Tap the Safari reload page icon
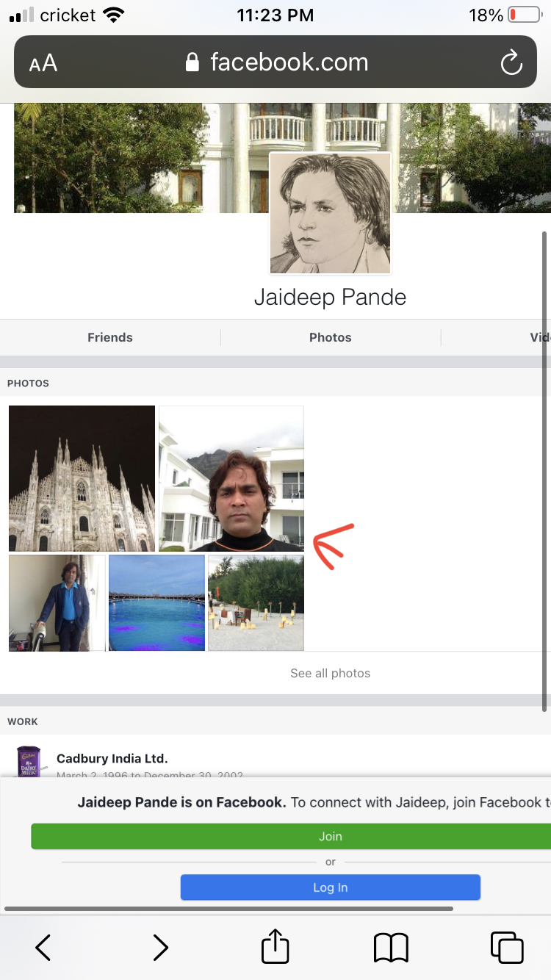The image size is (551, 980). [511, 62]
